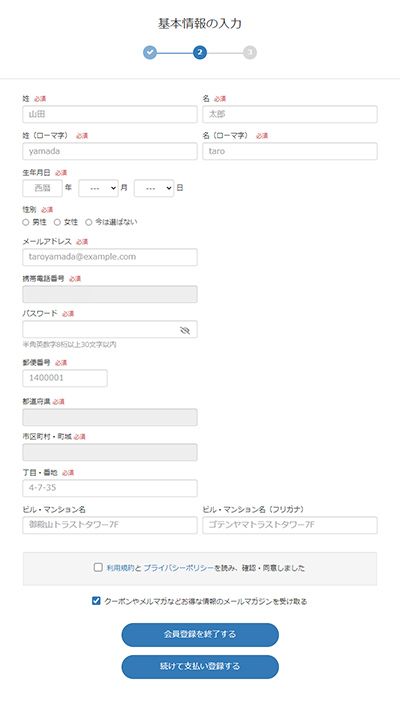Viewport: 400px width, 716px height.
Task: Toggle password visibility eye icon
Action: click(x=185, y=330)
